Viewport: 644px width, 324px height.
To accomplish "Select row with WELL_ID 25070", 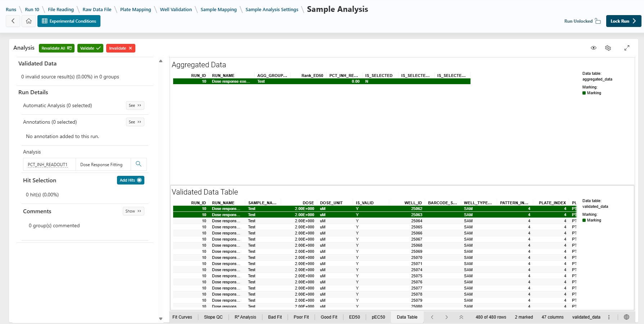I will [375, 257].
